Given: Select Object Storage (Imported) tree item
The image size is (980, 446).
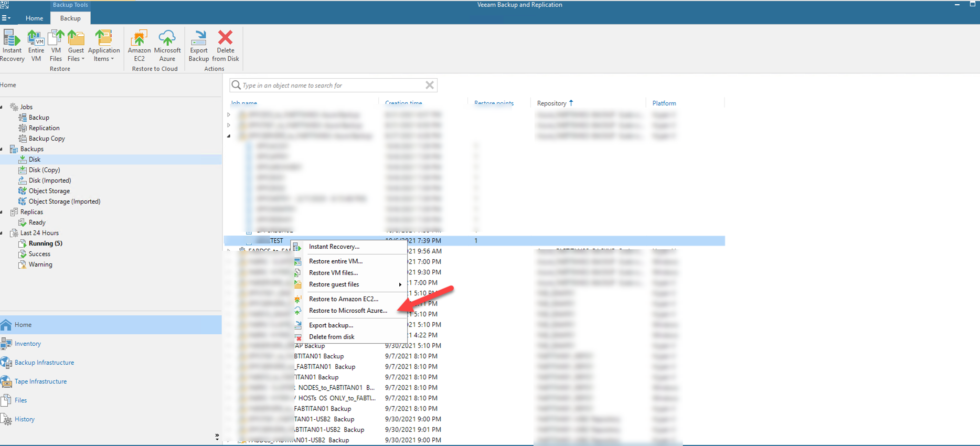Looking at the screenshot, I should point(64,201).
